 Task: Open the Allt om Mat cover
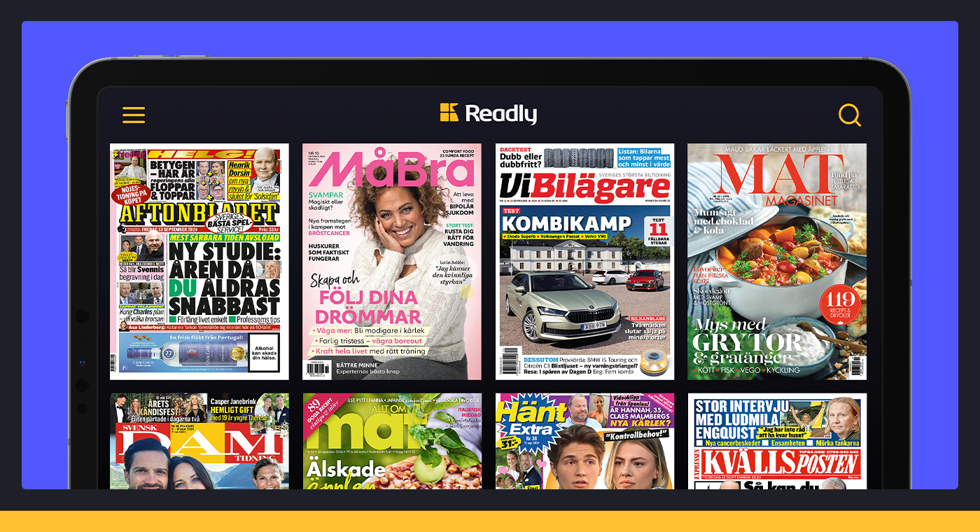click(x=392, y=441)
